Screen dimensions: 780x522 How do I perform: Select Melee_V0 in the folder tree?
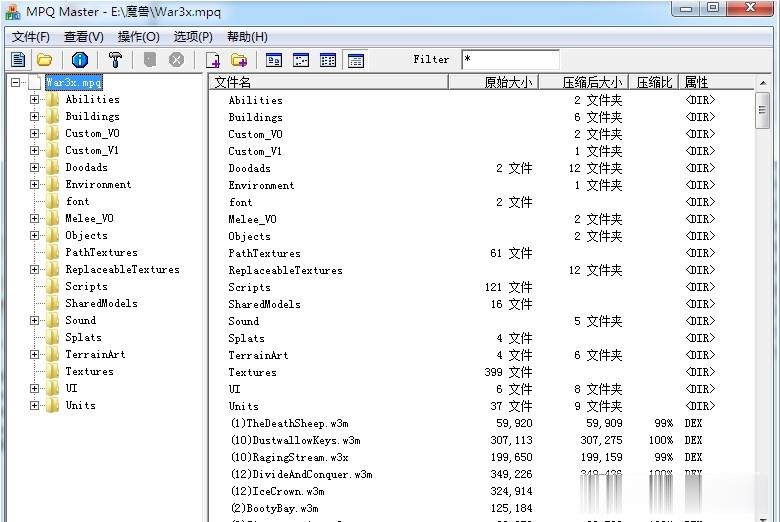tap(90, 218)
